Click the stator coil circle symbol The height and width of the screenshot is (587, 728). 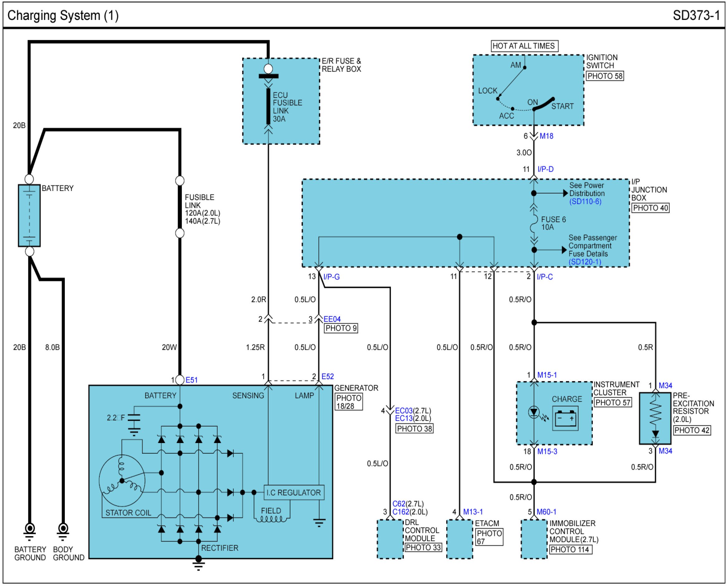pos(122,480)
